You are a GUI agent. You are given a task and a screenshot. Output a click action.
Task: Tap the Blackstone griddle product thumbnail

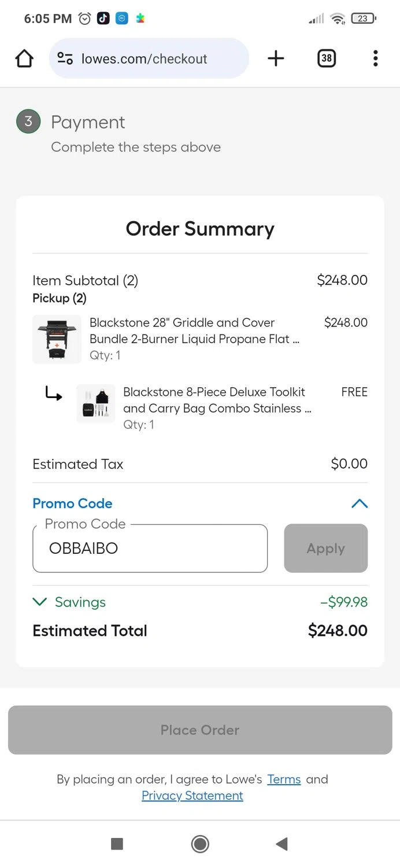click(57, 339)
